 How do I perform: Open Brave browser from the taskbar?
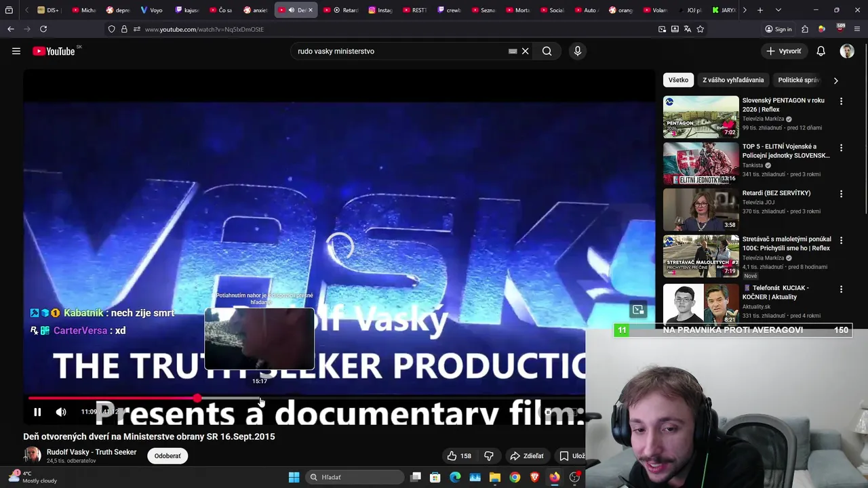tap(534, 477)
